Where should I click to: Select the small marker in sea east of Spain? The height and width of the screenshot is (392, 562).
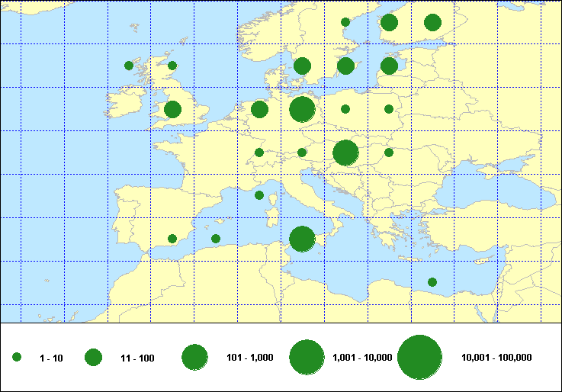click(x=216, y=239)
